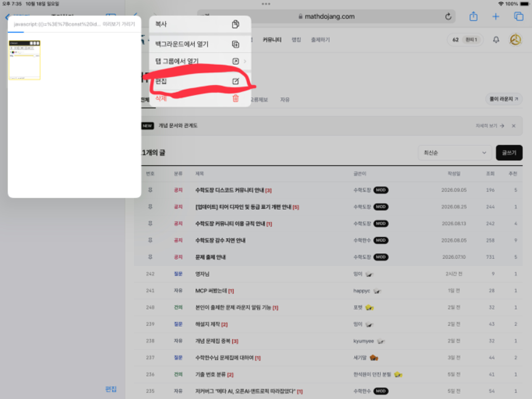Viewport: 532px width, 399px height.
Task: Select 편집 in the context menu
Action: pyautogui.click(x=200, y=81)
